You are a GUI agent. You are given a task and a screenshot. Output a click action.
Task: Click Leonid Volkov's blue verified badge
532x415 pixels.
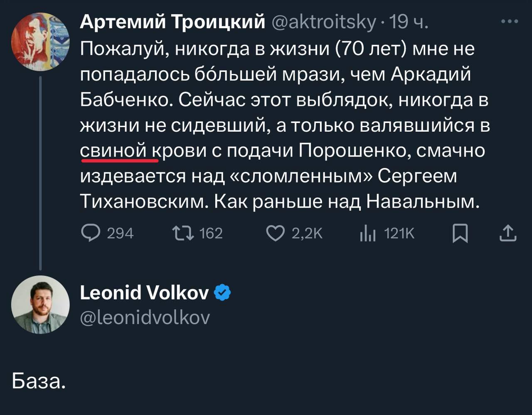222,293
